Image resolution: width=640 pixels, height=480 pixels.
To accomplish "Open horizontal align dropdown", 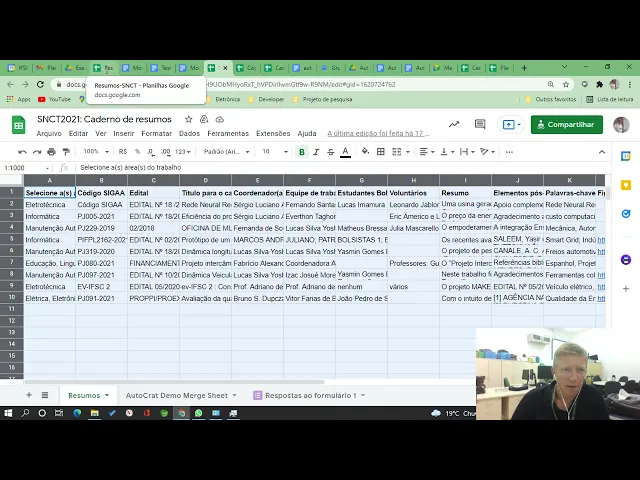I will click(427, 152).
